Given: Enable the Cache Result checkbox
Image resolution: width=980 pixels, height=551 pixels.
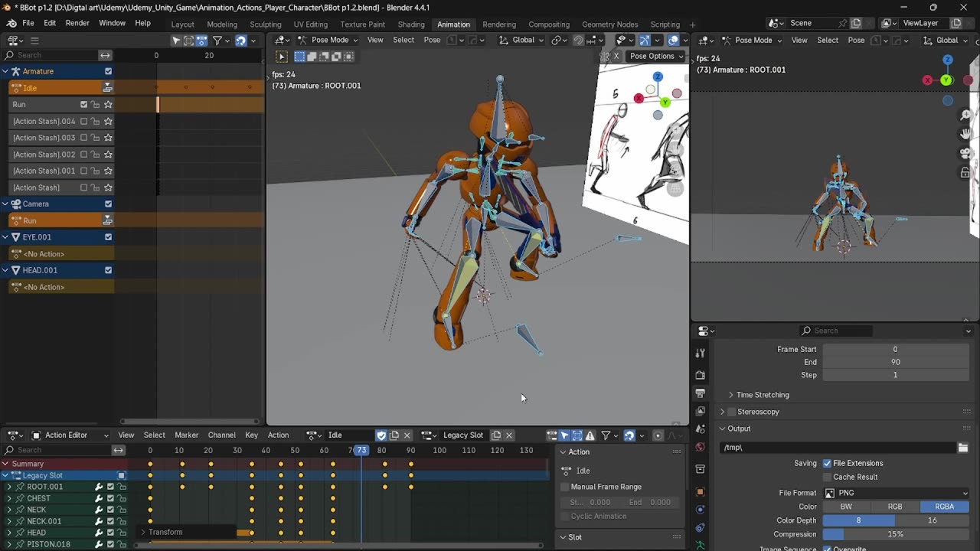Looking at the screenshot, I should pyautogui.click(x=827, y=478).
